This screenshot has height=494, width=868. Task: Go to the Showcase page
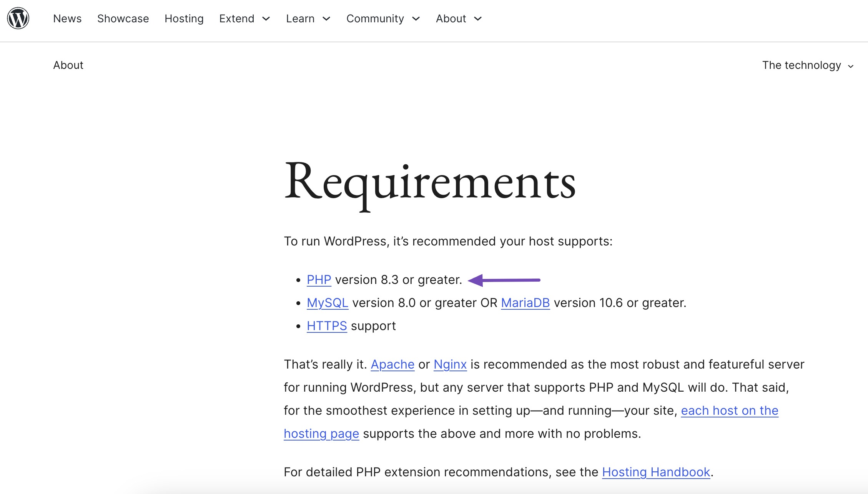[x=123, y=18]
